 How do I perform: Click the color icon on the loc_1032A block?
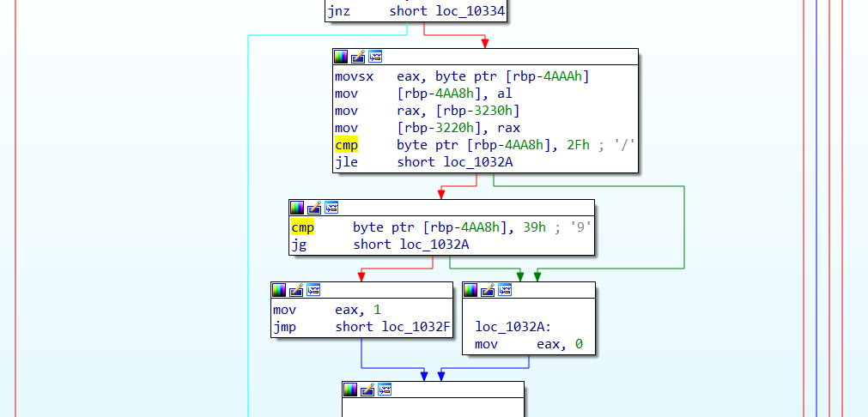[470, 290]
